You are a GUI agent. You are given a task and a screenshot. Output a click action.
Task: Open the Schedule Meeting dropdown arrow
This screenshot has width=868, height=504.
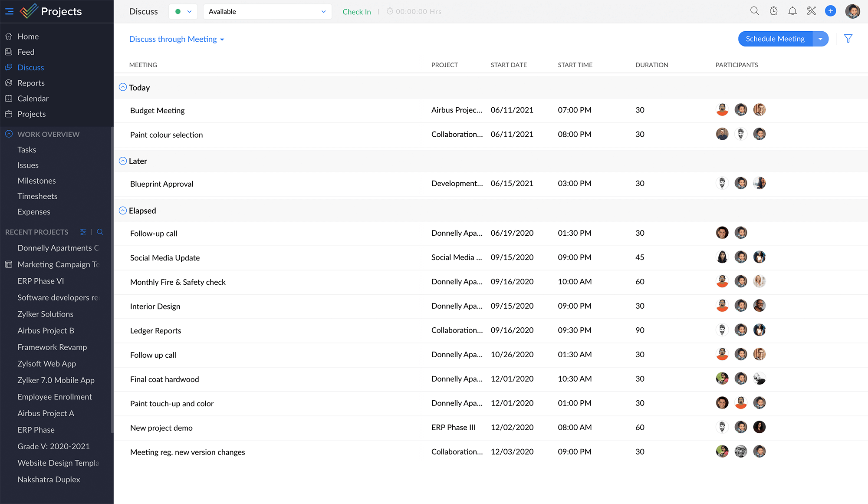[x=820, y=39]
